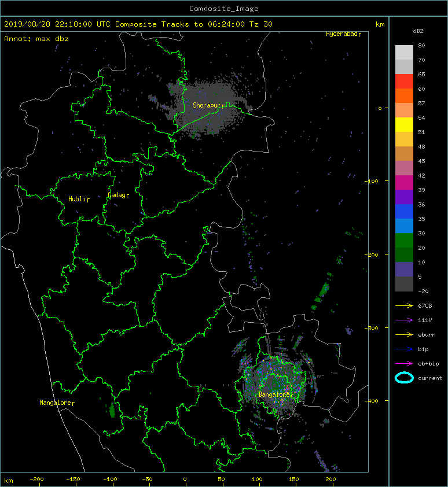This screenshot has width=448, height=487.
Task: Click the magenta eb+bip arrow in legend
Action: pyautogui.click(x=404, y=364)
